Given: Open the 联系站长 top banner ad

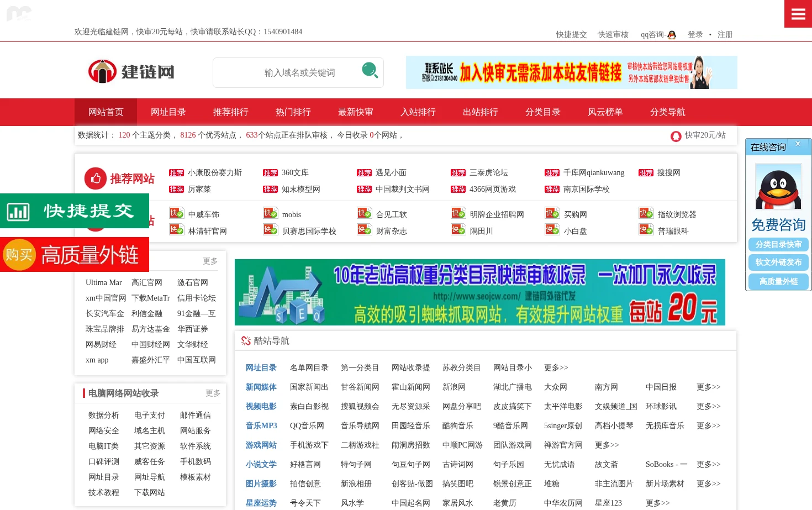Looking at the screenshot, I should tap(571, 72).
